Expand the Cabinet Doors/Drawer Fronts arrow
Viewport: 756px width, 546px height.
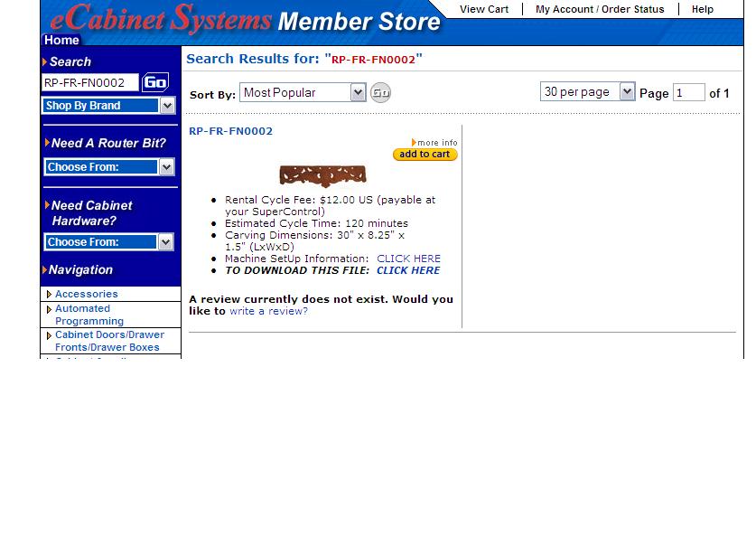(x=49, y=335)
